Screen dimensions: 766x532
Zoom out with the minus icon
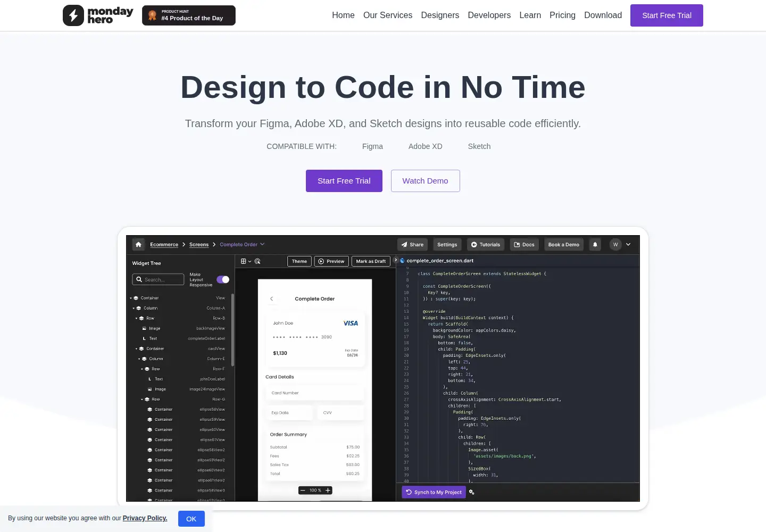point(303,491)
